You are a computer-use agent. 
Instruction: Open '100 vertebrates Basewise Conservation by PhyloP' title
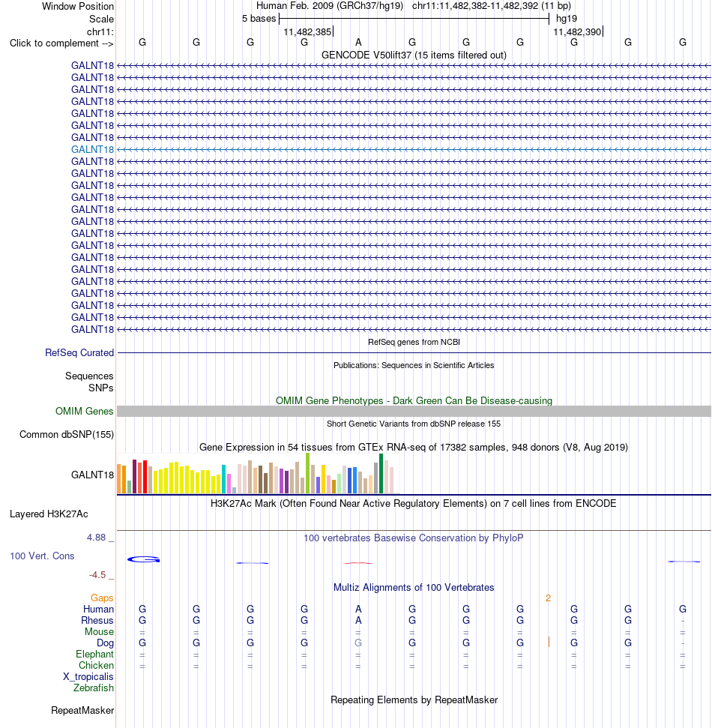(414, 538)
